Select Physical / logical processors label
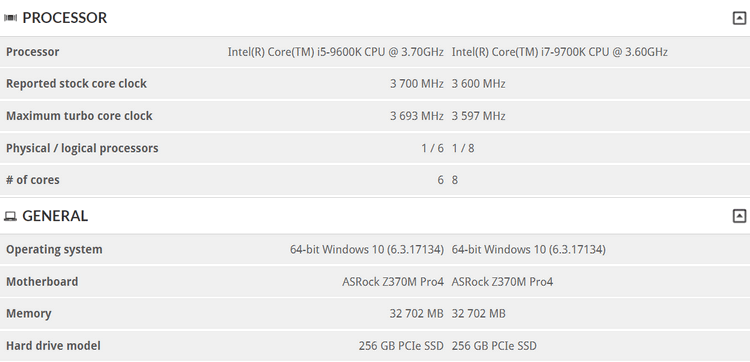This screenshot has width=750, height=362. pos(82,148)
